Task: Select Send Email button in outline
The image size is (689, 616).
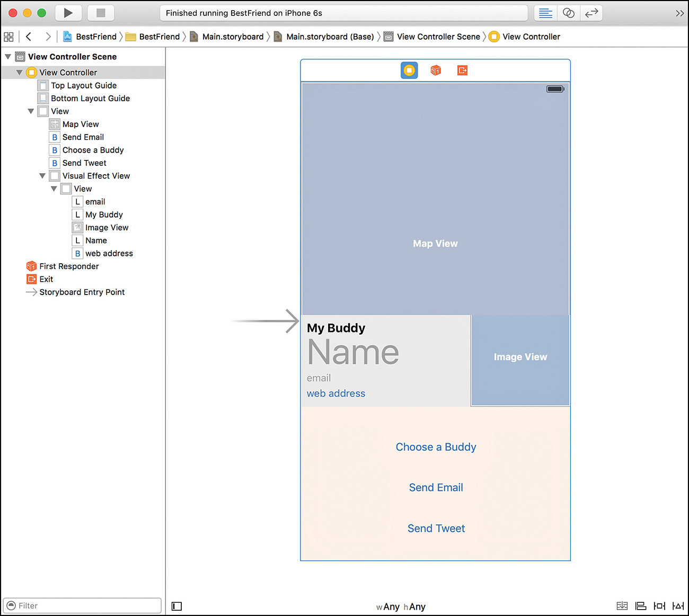Action: [x=83, y=137]
